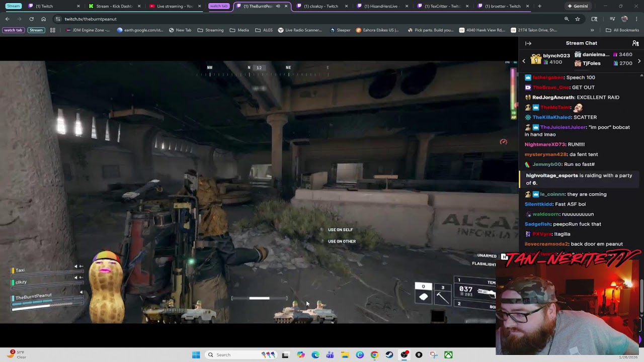
Task: Click username TheKillaKhaled in chat
Action: (551, 117)
